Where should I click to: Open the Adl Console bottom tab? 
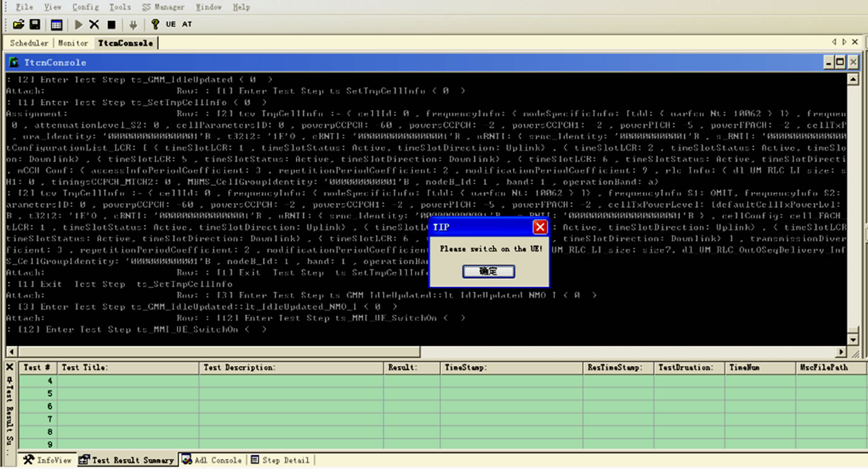click(x=211, y=460)
